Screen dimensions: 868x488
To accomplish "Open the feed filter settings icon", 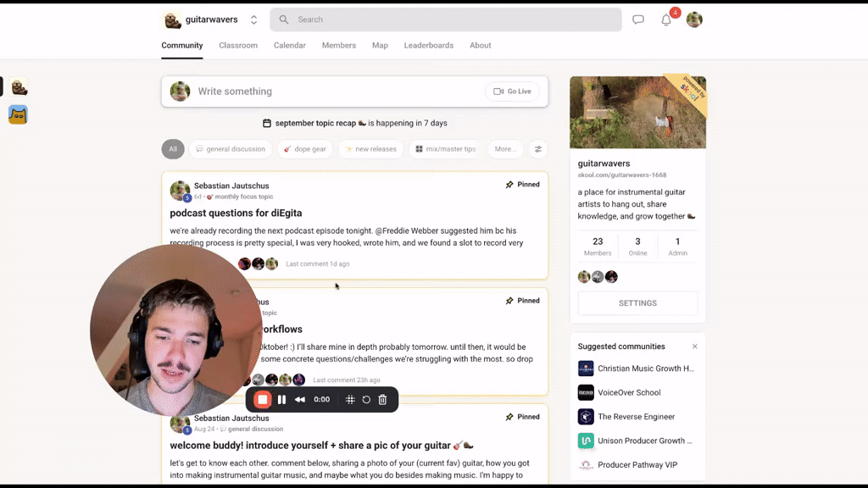I will tap(538, 149).
